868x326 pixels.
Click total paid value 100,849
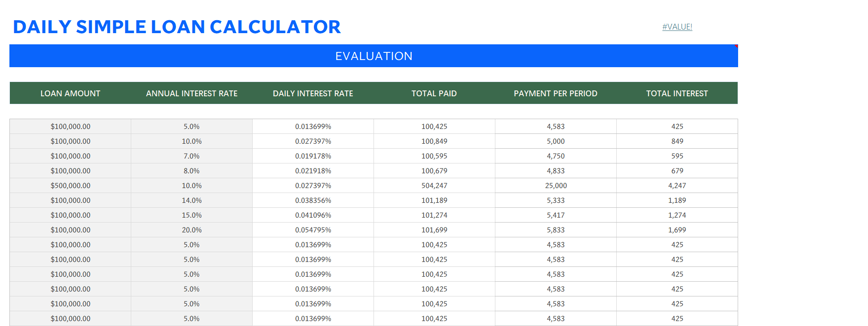(x=434, y=141)
